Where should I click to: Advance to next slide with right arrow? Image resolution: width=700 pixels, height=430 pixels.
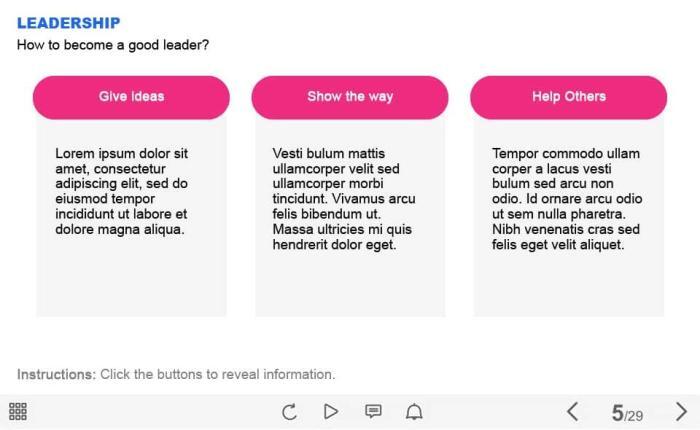pos(681,411)
